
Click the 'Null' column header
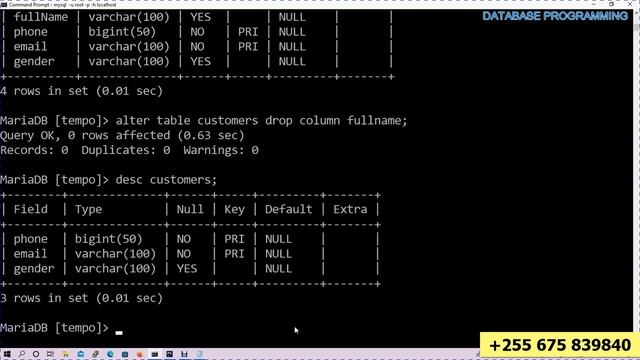[x=190, y=209]
